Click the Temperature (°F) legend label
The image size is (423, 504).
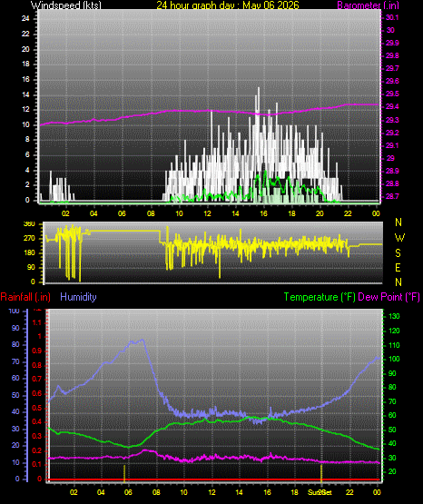click(x=320, y=297)
